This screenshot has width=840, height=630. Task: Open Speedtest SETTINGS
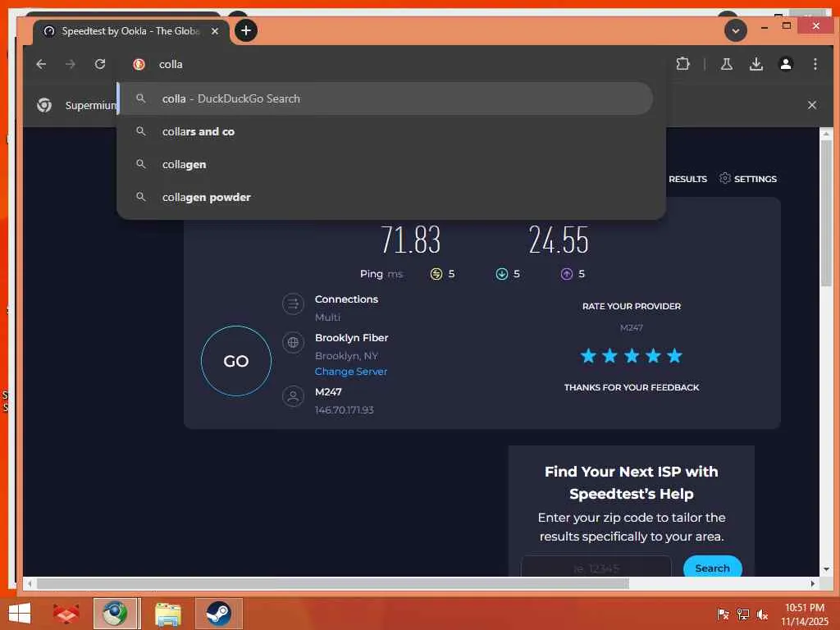click(748, 179)
